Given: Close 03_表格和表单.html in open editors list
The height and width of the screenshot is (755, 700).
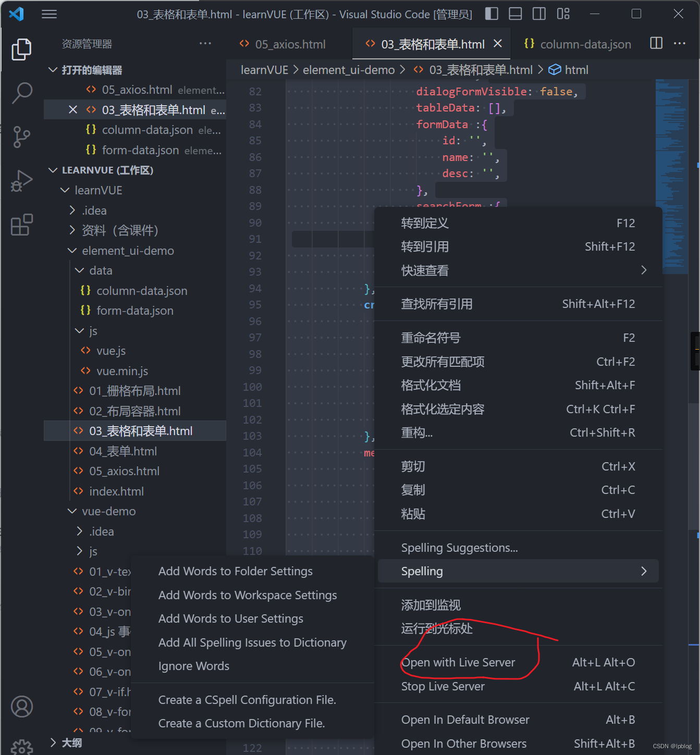Looking at the screenshot, I should click(x=73, y=110).
